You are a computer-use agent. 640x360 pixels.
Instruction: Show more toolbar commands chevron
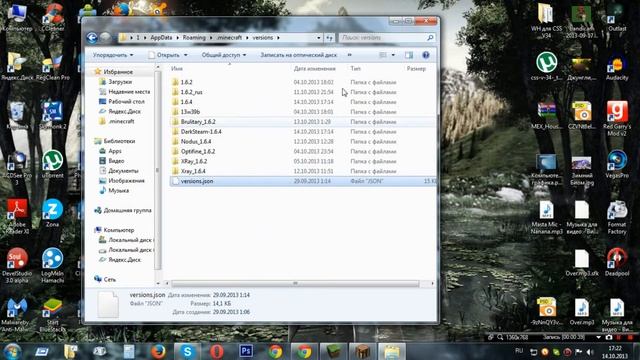pyautogui.click(x=349, y=55)
